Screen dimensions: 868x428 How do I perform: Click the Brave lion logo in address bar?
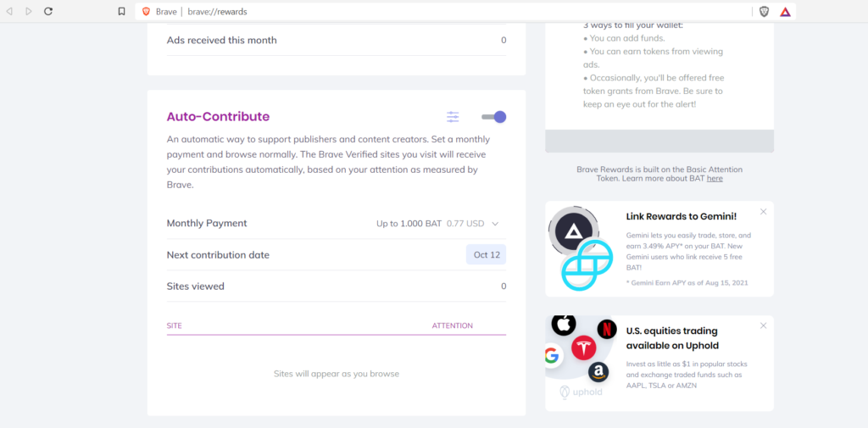pos(146,11)
